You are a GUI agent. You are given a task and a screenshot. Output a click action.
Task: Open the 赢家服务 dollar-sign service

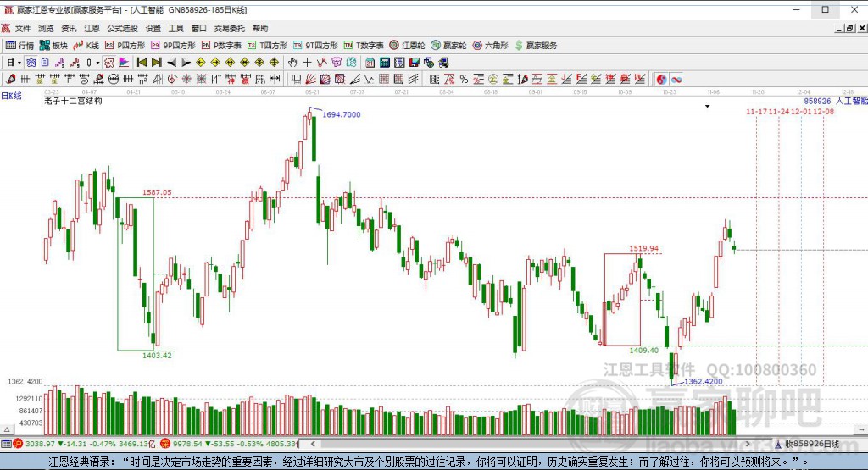click(x=536, y=46)
